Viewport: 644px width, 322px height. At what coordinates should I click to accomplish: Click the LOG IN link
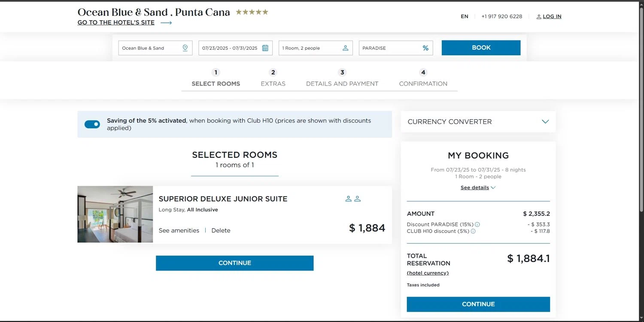[x=552, y=17]
